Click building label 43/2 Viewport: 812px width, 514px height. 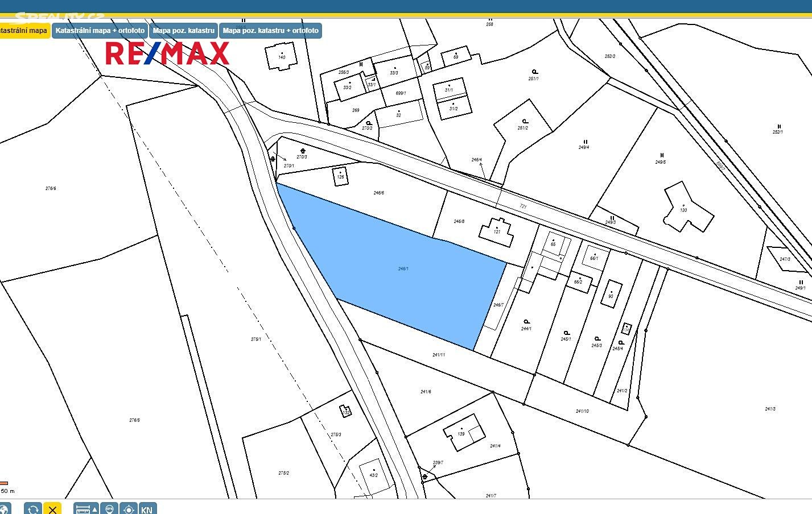373,475
